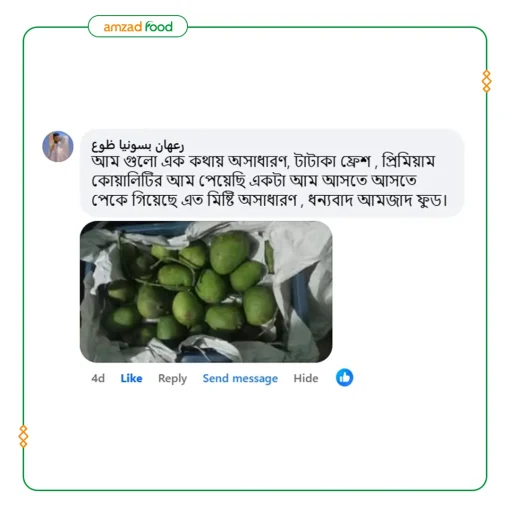Screen dimensions: 510x510
Task: Open the 4d comment timestamp
Action: [98, 378]
